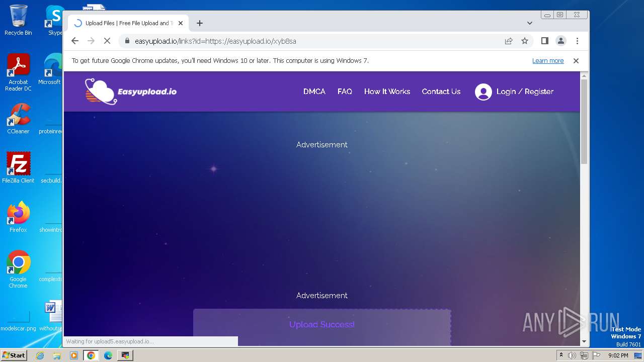The image size is (644, 362).
Task: Share this page icon in address bar
Action: click(509, 41)
